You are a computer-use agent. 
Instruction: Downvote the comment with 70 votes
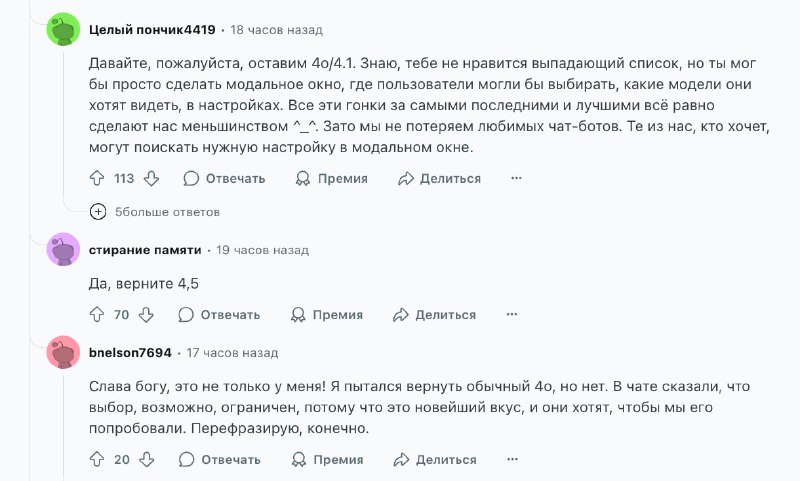click(146, 314)
